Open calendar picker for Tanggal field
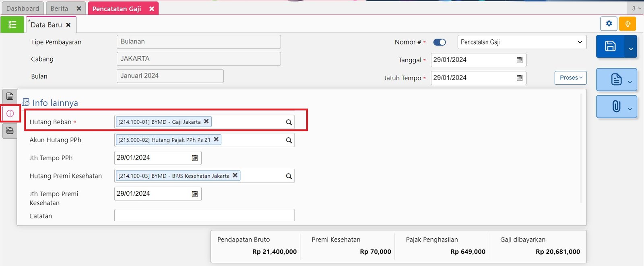Image resolution: width=644 pixels, height=266 pixels. 519,60
